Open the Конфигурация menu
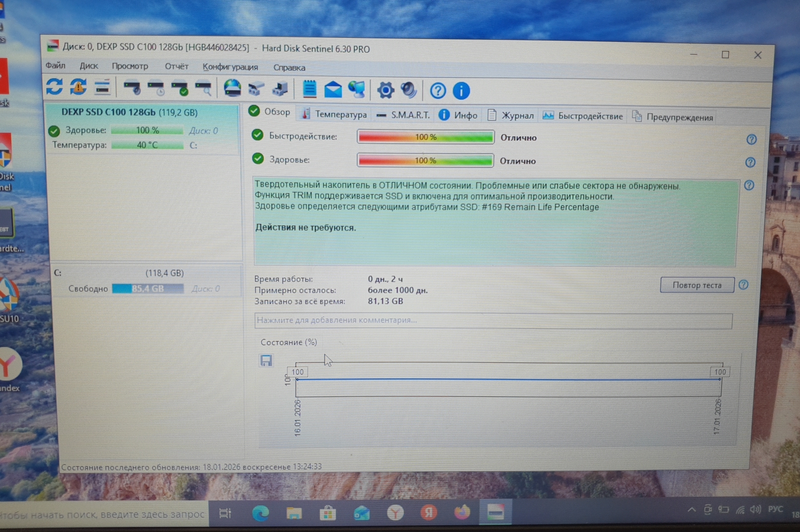 [x=230, y=67]
